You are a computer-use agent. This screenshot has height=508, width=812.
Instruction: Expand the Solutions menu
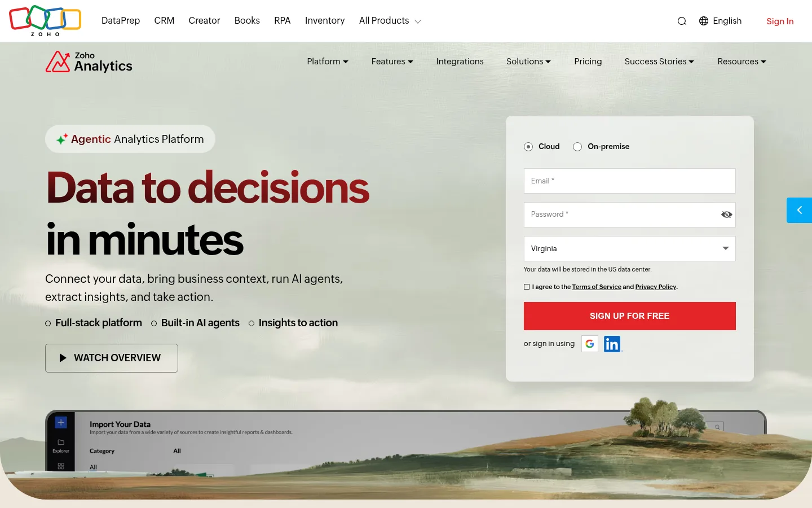point(528,62)
